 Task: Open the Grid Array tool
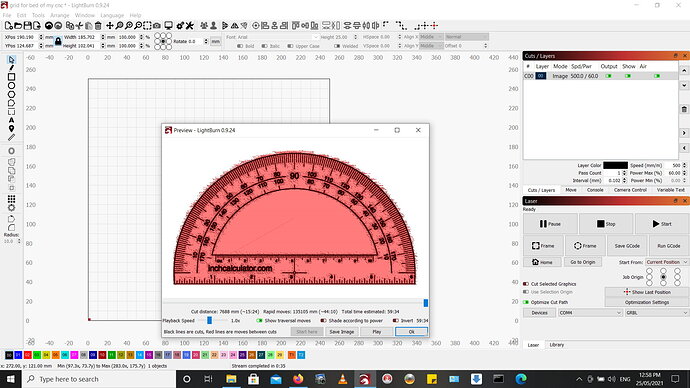pyautogui.click(x=11, y=199)
